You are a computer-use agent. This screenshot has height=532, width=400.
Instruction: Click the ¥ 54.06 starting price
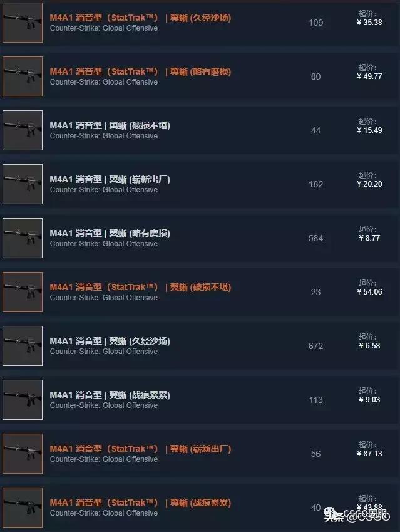tap(369, 292)
